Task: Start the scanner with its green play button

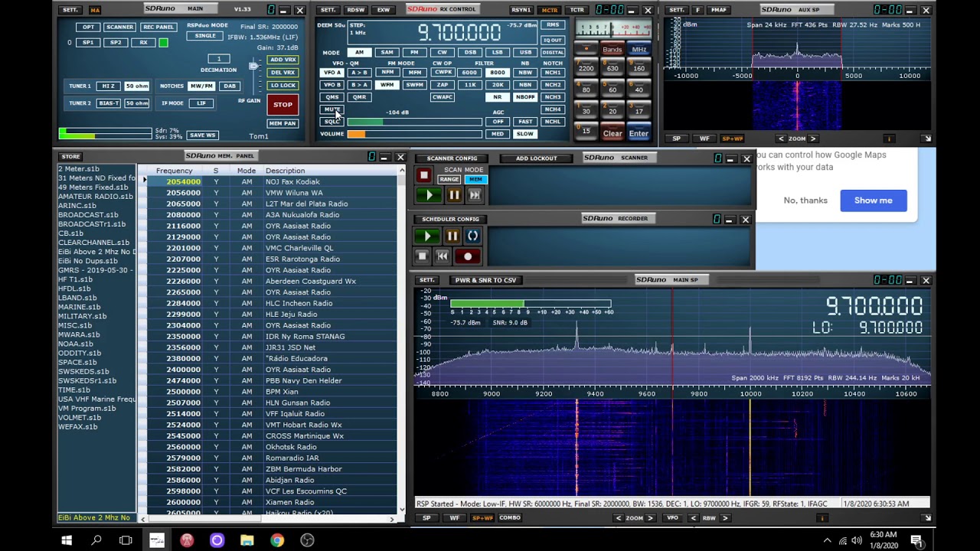Action: [429, 195]
